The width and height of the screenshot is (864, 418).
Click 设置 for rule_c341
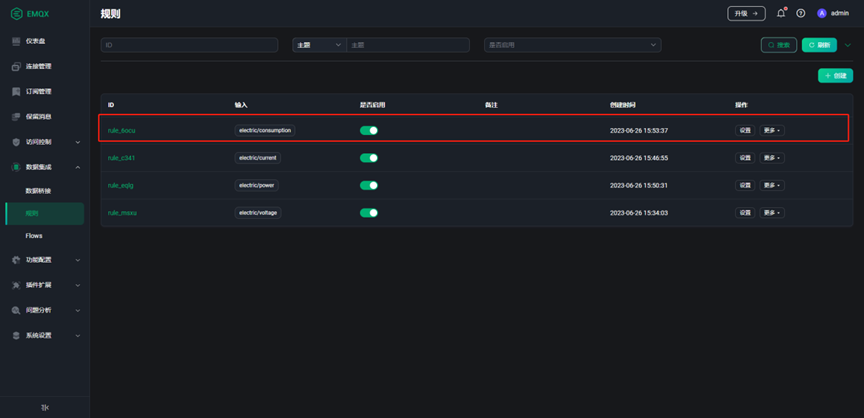click(745, 158)
